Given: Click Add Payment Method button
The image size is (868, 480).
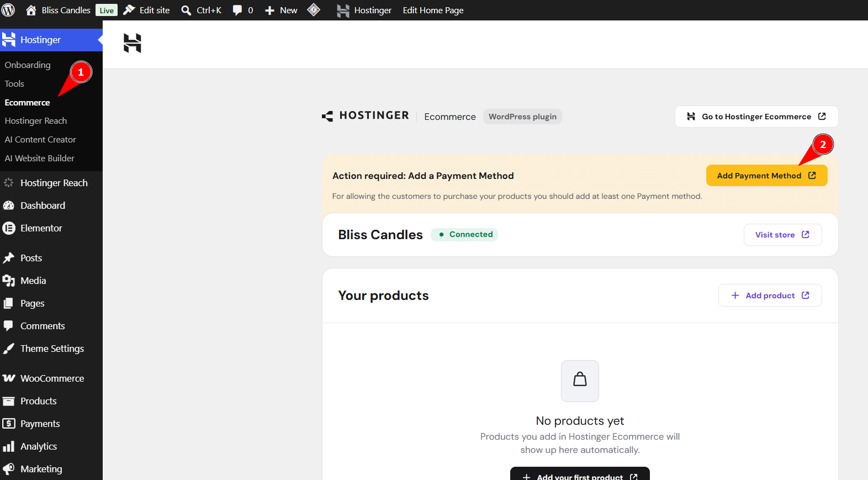Looking at the screenshot, I should [x=766, y=176].
